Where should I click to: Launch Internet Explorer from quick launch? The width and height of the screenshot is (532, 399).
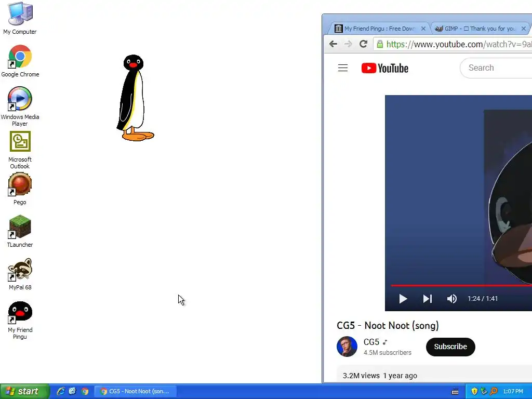(x=61, y=391)
